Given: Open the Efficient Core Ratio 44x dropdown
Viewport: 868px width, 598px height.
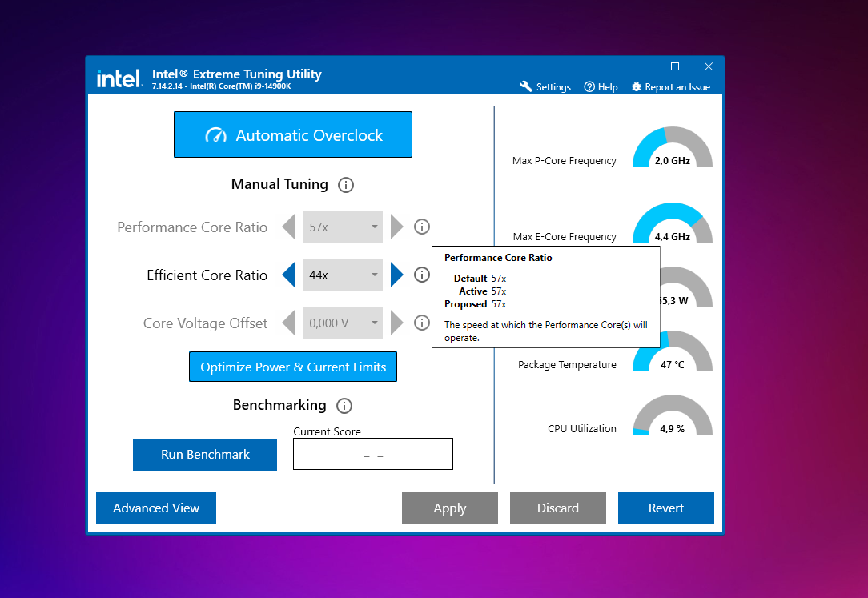Looking at the screenshot, I should click(x=343, y=275).
